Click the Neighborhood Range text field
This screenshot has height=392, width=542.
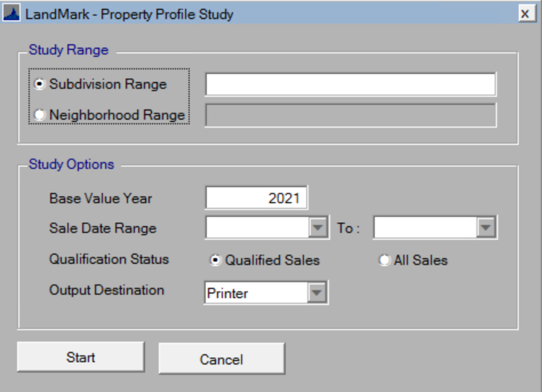350,115
